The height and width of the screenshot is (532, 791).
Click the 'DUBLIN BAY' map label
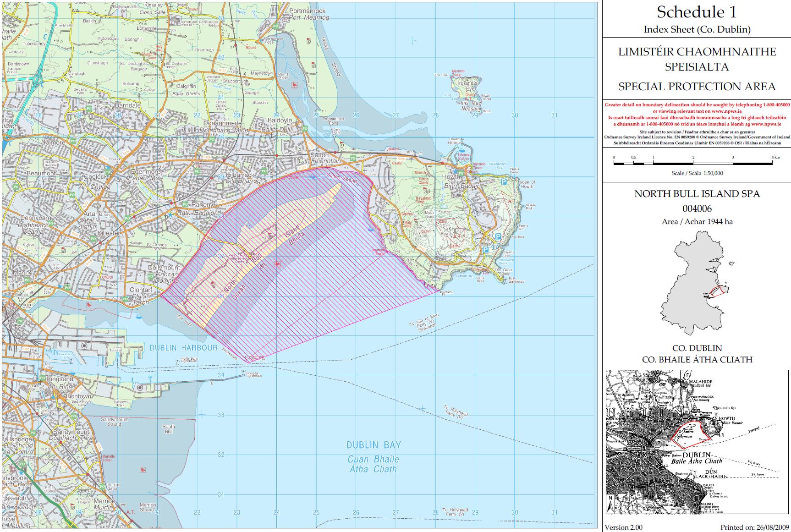coord(374,445)
